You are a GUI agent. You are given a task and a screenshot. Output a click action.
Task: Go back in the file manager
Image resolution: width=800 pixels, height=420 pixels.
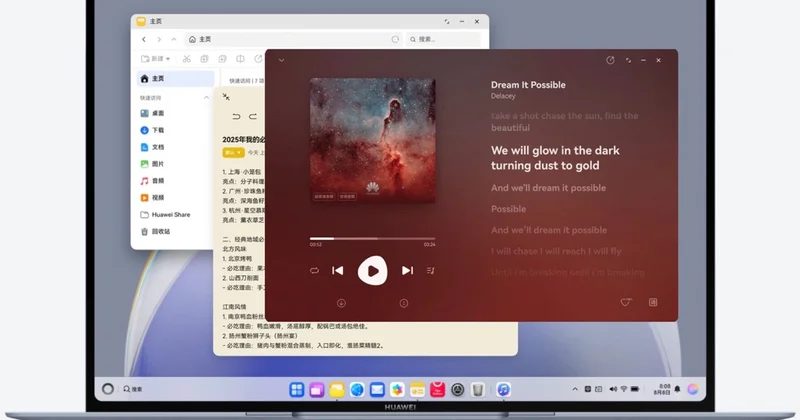144,39
